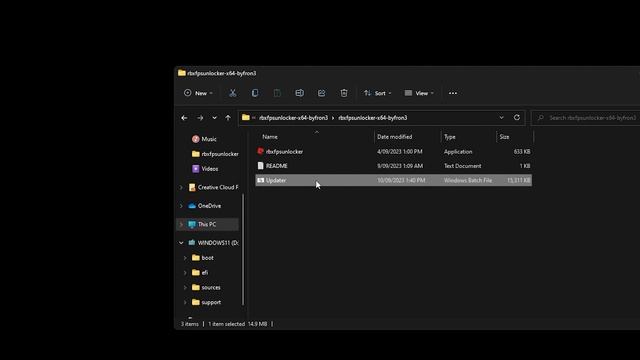Click the 'Windows Batch File' type cell
The width and height of the screenshot is (640, 360).
pos(468,180)
